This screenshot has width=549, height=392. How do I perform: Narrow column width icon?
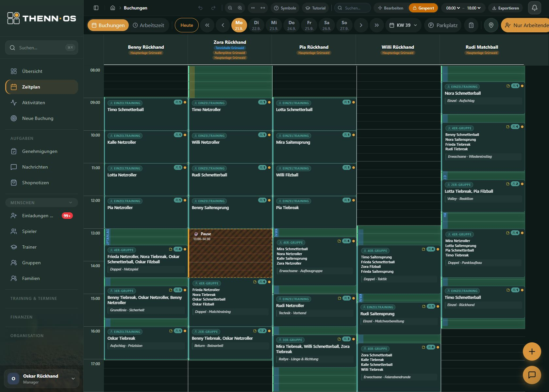253,8
